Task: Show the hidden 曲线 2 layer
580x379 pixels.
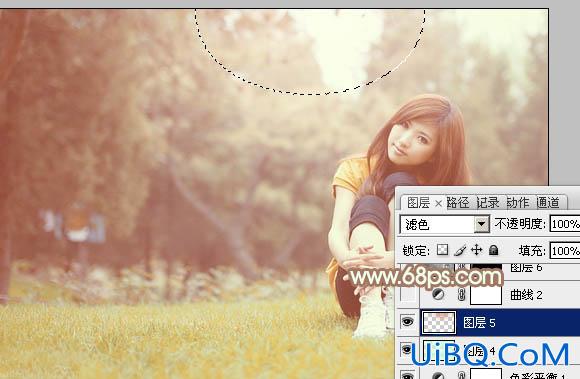Action: tap(408, 295)
